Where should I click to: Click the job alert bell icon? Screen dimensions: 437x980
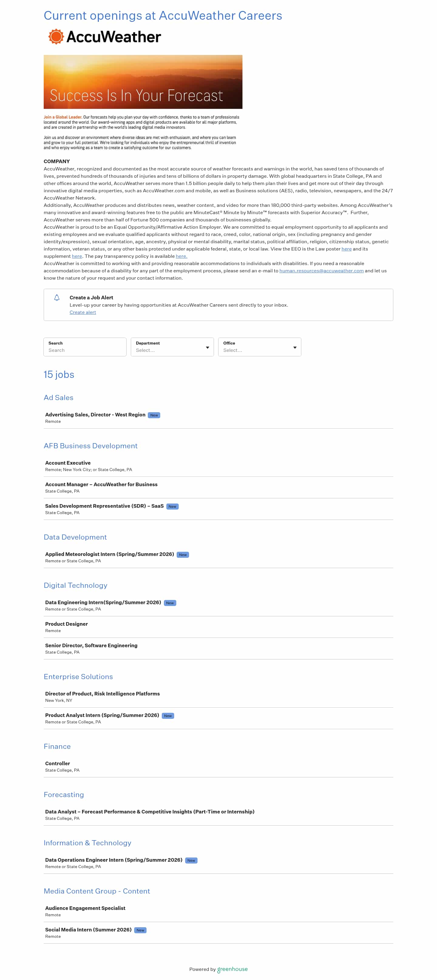tap(57, 298)
